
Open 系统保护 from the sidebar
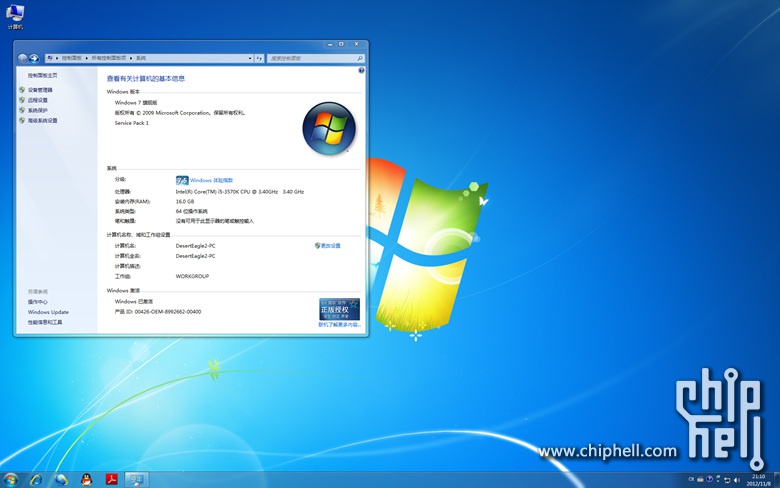click(37, 110)
